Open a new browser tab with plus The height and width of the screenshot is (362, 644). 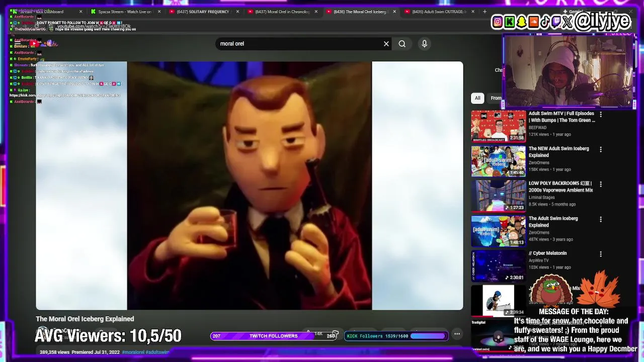pyautogui.click(x=485, y=12)
